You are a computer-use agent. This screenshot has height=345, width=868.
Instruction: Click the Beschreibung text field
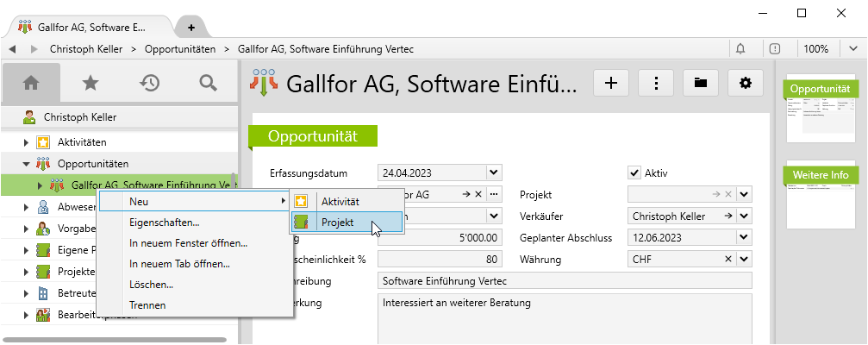pyautogui.click(x=565, y=281)
